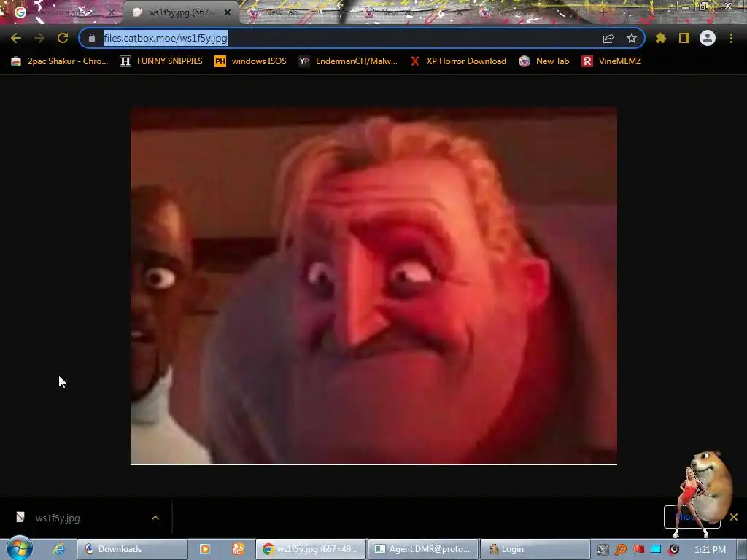Switch to the Chrome ws1f5y.jpg taskbar button
Screen dimensions: 747x560
pyautogui.click(x=311, y=549)
